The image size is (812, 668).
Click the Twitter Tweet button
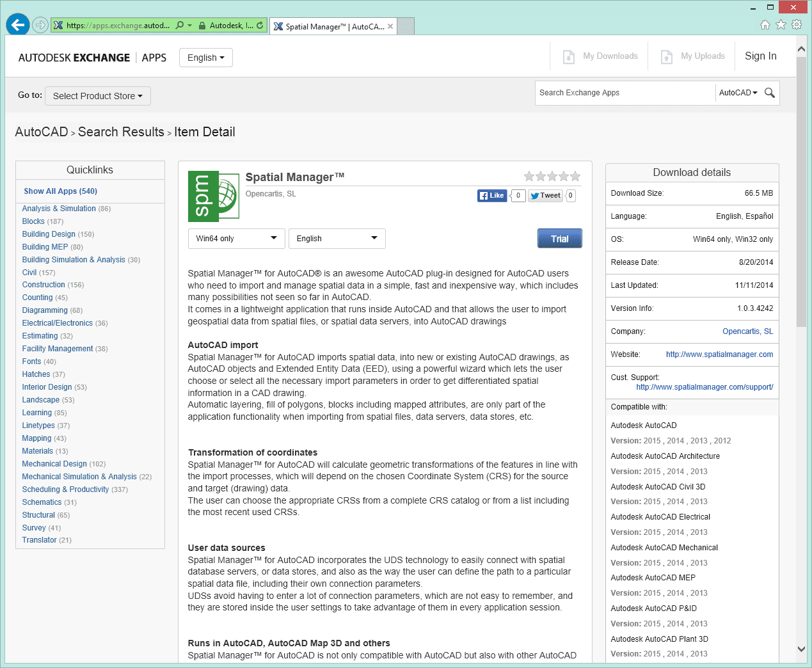(545, 196)
